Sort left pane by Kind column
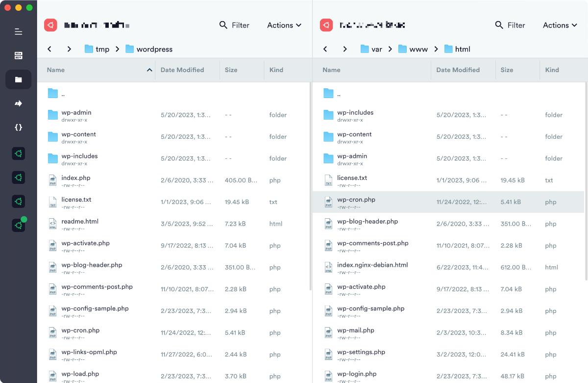 coord(287,70)
